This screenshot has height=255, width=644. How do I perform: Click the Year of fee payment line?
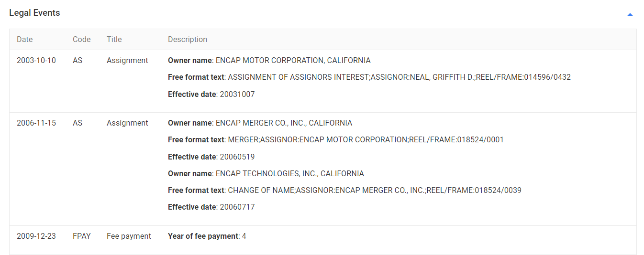207,236
